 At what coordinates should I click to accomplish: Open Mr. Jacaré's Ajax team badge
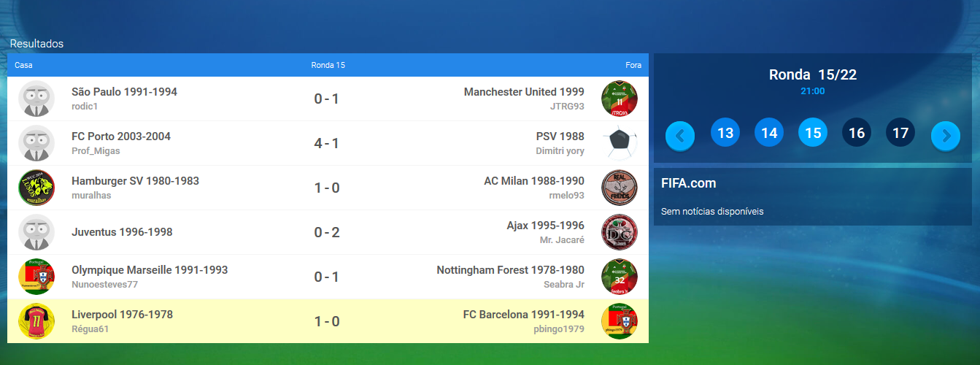tap(620, 232)
